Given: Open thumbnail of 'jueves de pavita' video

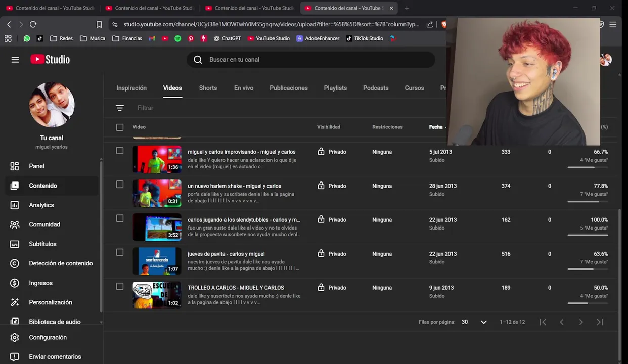Looking at the screenshot, I should [157, 261].
